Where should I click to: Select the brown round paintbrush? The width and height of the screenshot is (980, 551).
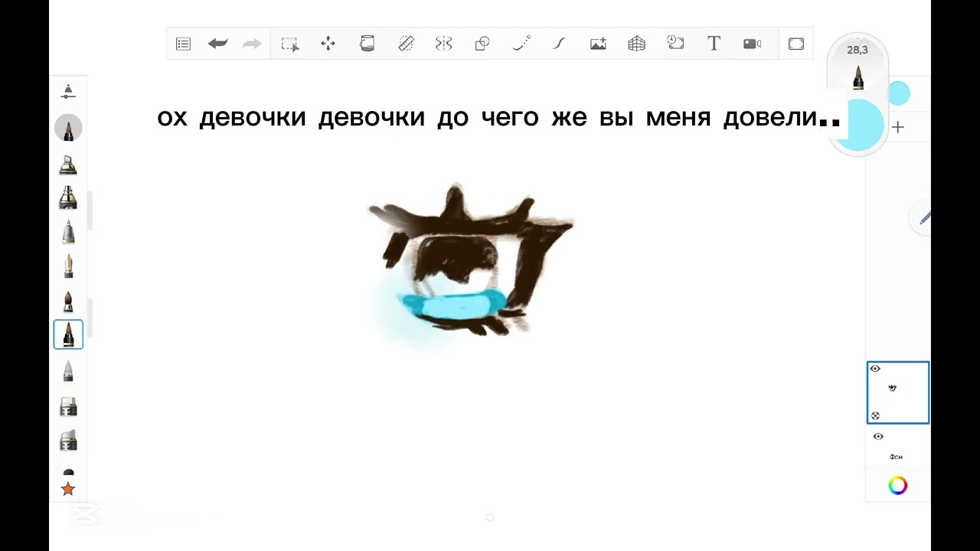pos(68,301)
